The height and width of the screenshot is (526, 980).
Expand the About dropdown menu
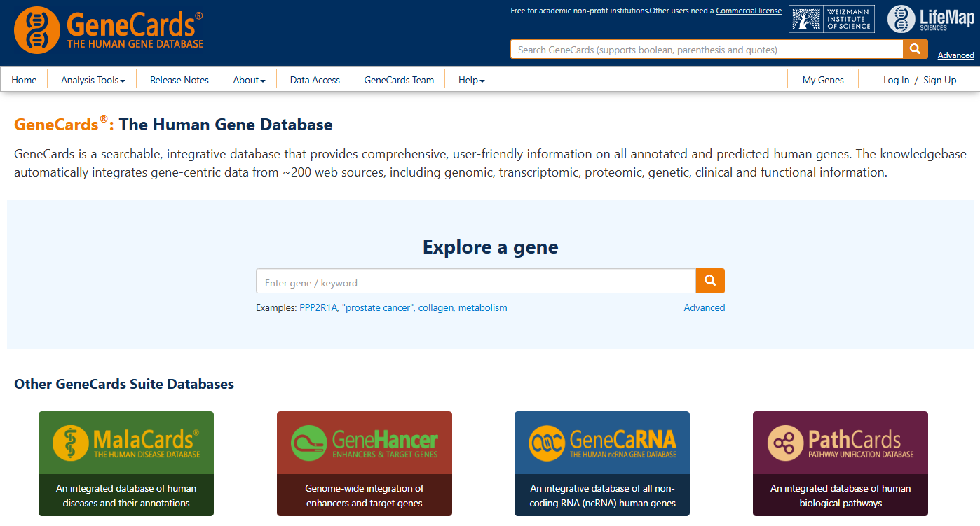tap(249, 80)
